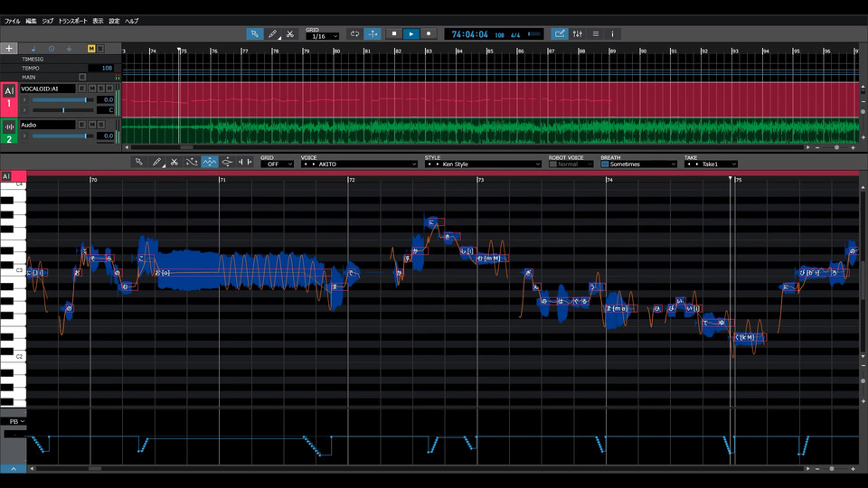Image resolution: width=868 pixels, height=488 pixels.
Task: Select editor scissors tool
Action: [174, 162]
